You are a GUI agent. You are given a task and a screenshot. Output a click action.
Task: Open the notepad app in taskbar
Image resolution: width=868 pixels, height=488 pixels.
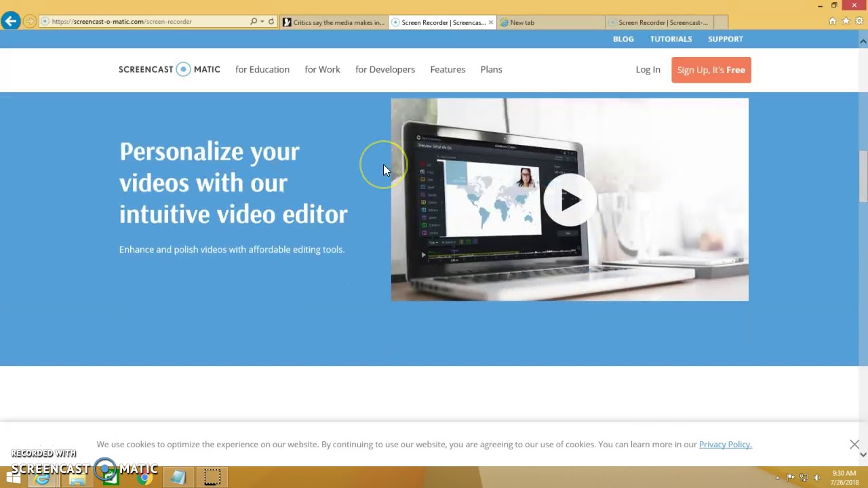click(178, 478)
